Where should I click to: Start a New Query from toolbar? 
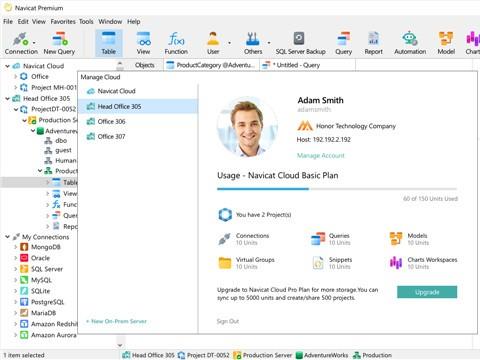(x=59, y=43)
